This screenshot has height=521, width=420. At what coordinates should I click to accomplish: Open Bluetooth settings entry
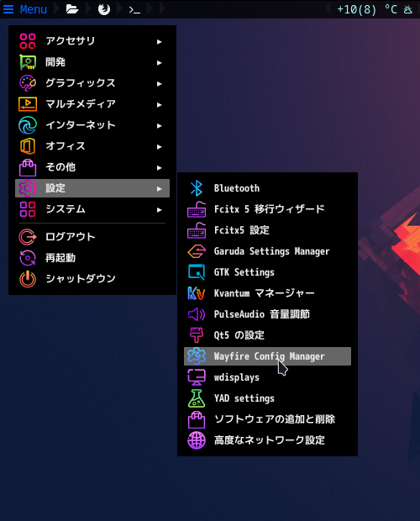tap(267, 188)
